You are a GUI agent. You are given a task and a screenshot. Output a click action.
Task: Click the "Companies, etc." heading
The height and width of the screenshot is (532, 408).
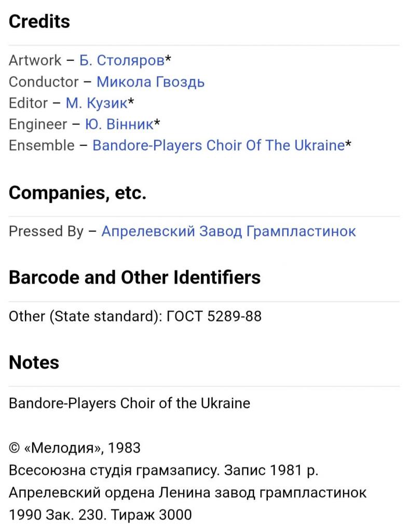point(77,193)
